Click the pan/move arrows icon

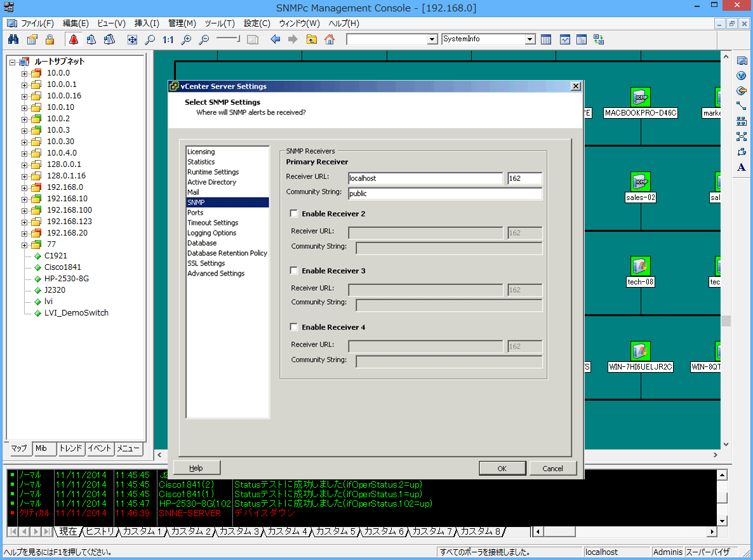click(x=132, y=39)
